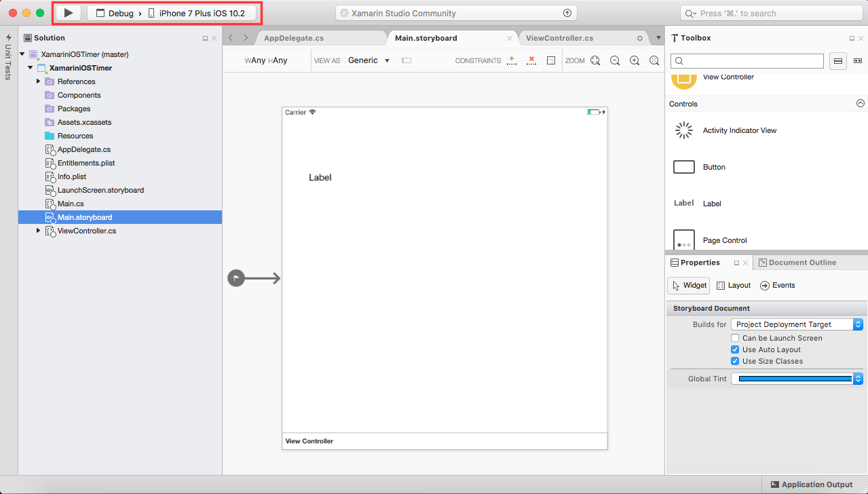The width and height of the screenshot is (868, 494).
Task: Open Builds for Project Deployment Target selector
Action: 796,324
